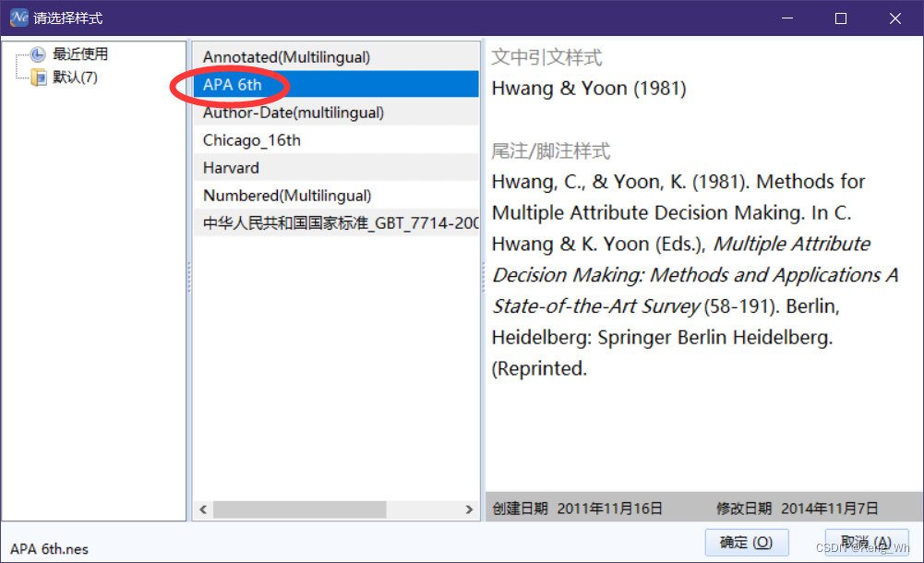The width and height of the screenshot is (924, 563).
Task: Click the NoteExpress app icon in title bar
Action: [18, 18]
